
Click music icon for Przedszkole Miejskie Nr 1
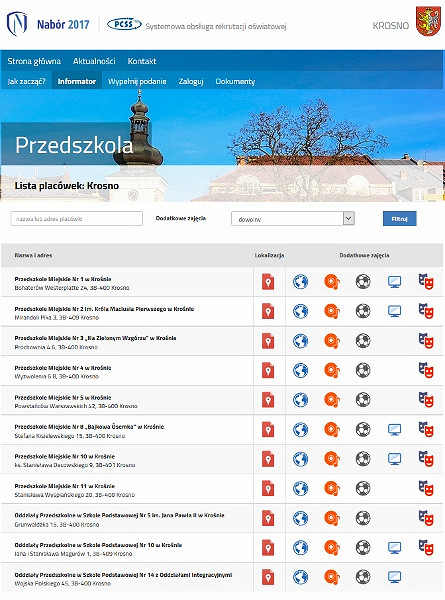[x=332, y=282]
